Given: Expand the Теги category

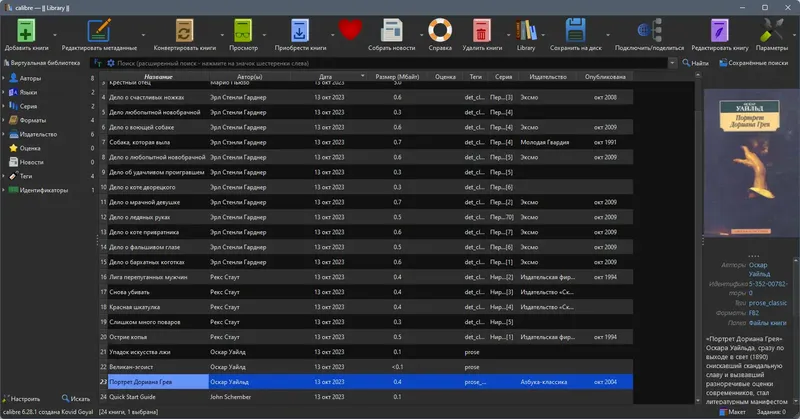Looking at the screenshot, I should (x=4, y=176).
